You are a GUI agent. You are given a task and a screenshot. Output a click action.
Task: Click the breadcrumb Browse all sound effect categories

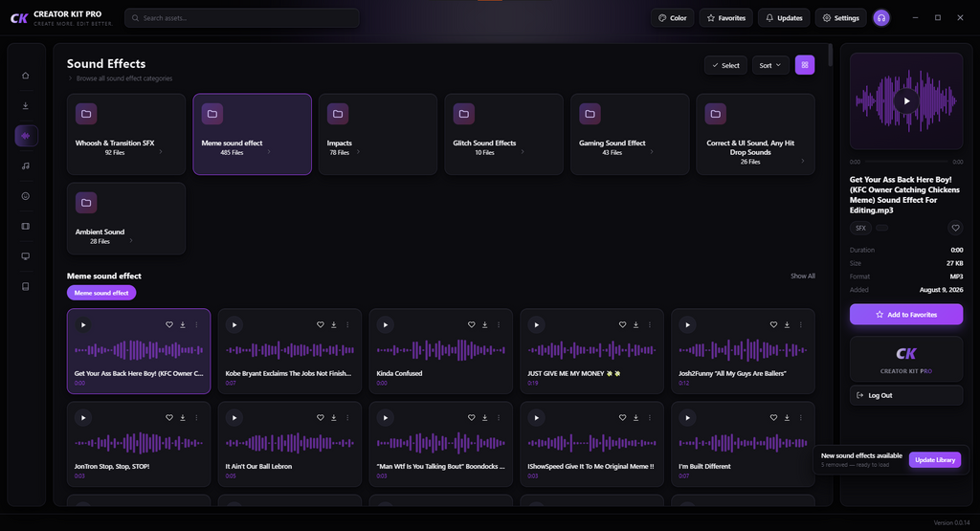(x=123, y=78)
